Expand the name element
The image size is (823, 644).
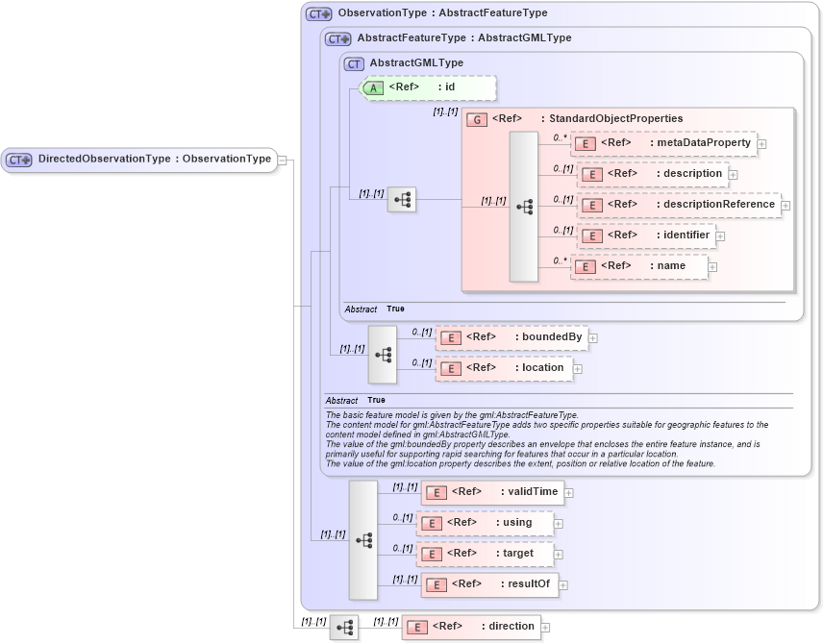[712, 267]
